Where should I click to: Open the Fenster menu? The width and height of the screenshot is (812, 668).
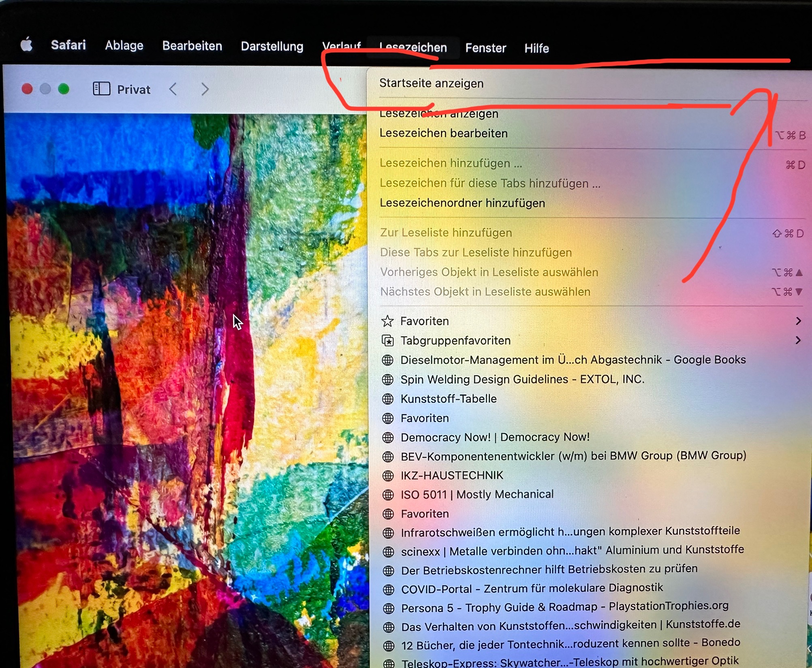pyautogui.click(x=485, y=48)
